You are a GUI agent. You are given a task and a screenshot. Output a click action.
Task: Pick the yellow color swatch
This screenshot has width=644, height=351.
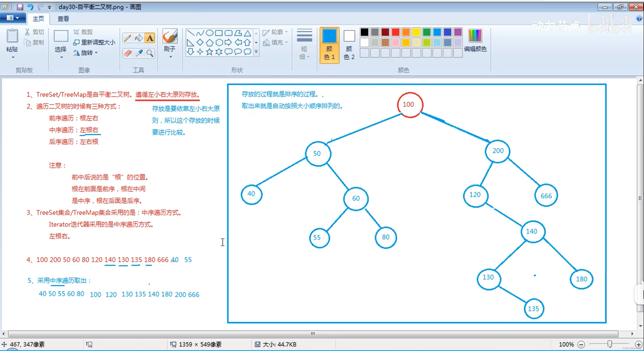[x=416, y=32]
